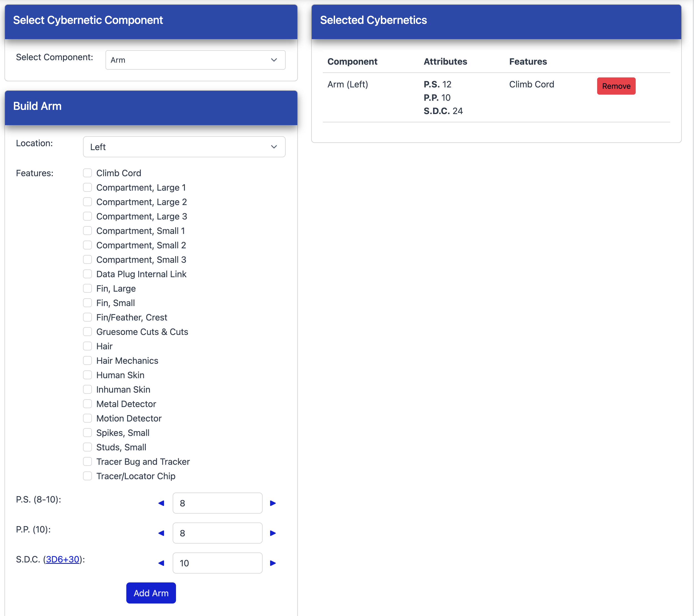Enable the Climb Cord checkbox
Viewport: 694px width, 616px height.
[x=88, y=173]
